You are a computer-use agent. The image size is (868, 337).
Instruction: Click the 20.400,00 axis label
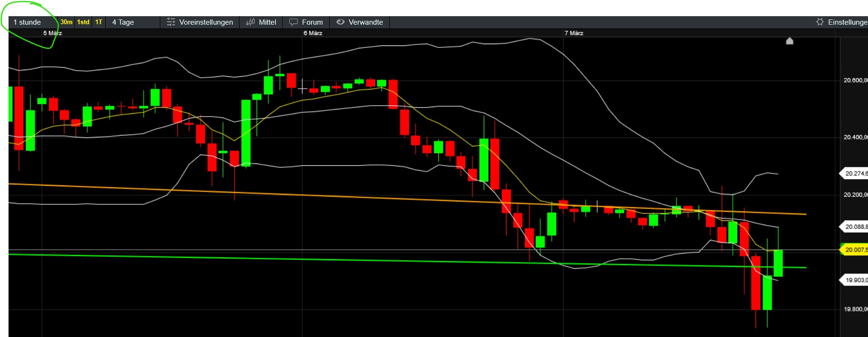click(x=856, y=137)
